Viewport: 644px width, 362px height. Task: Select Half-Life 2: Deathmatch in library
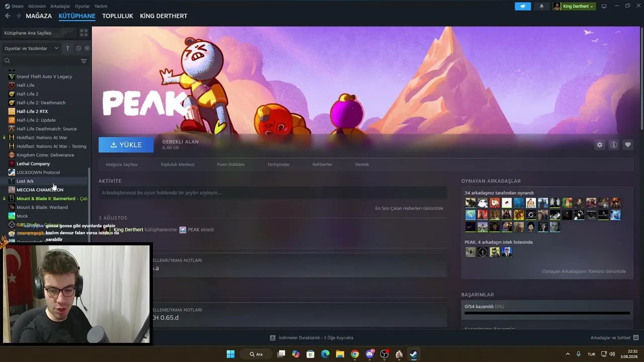pyautogui.click(x=41, y=103)
